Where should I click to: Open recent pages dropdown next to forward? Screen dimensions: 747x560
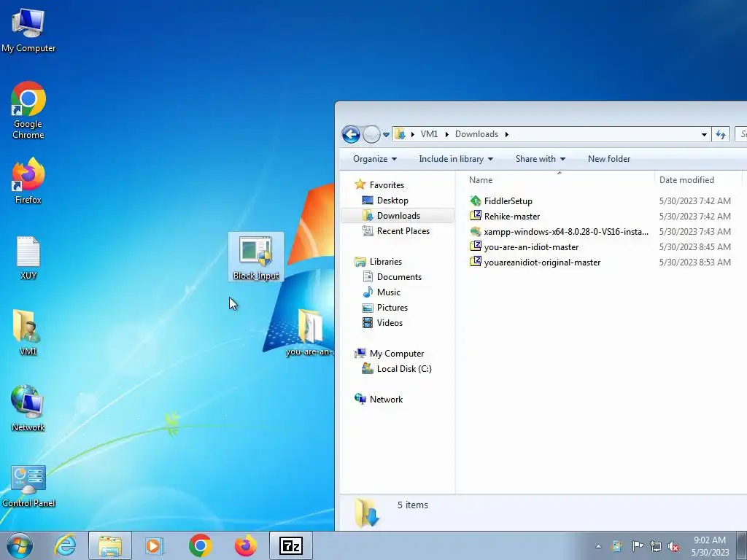386,135
